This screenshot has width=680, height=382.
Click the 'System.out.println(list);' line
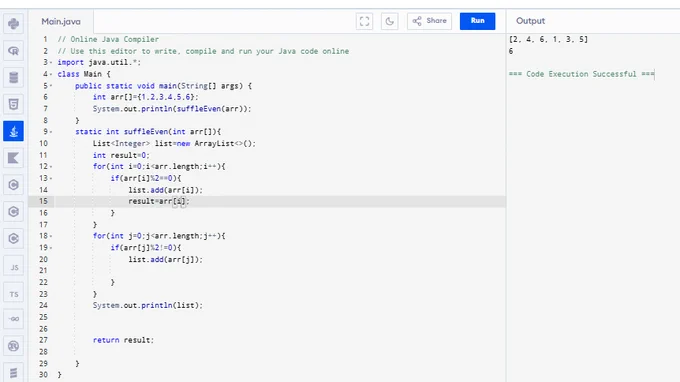point(147,305)
